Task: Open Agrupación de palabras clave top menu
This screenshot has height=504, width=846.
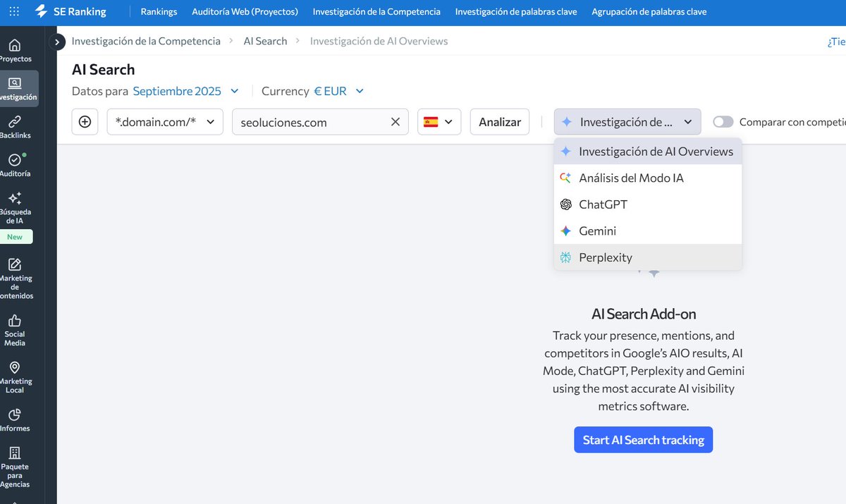Action: tap(649, 12)
